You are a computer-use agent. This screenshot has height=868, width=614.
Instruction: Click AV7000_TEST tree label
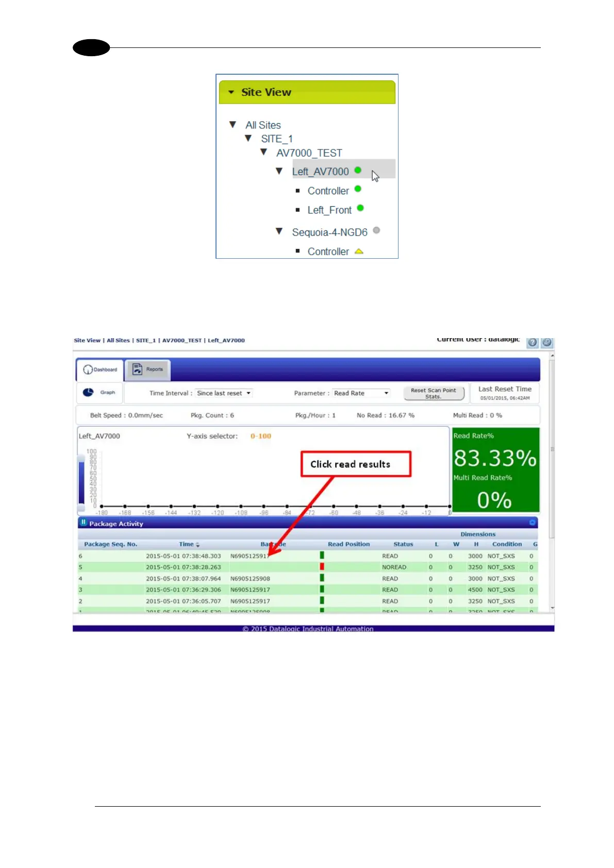(x=309, y=153)
